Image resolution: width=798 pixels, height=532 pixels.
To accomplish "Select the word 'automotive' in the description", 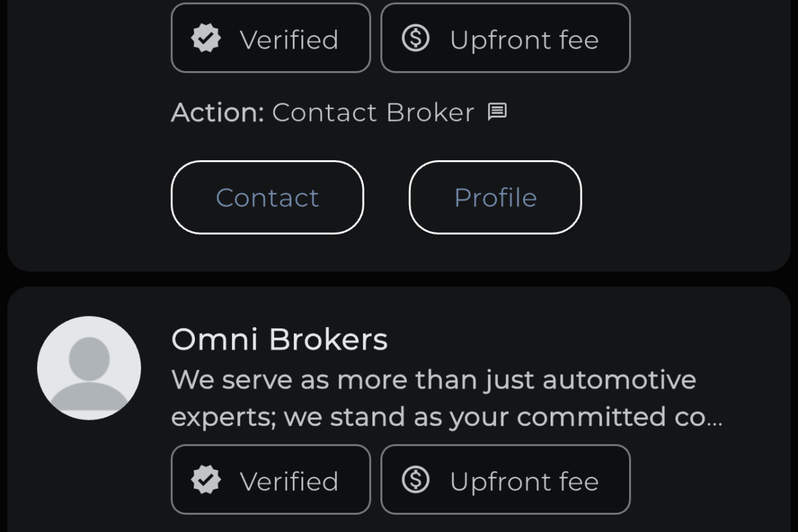I will click(620, 380).
